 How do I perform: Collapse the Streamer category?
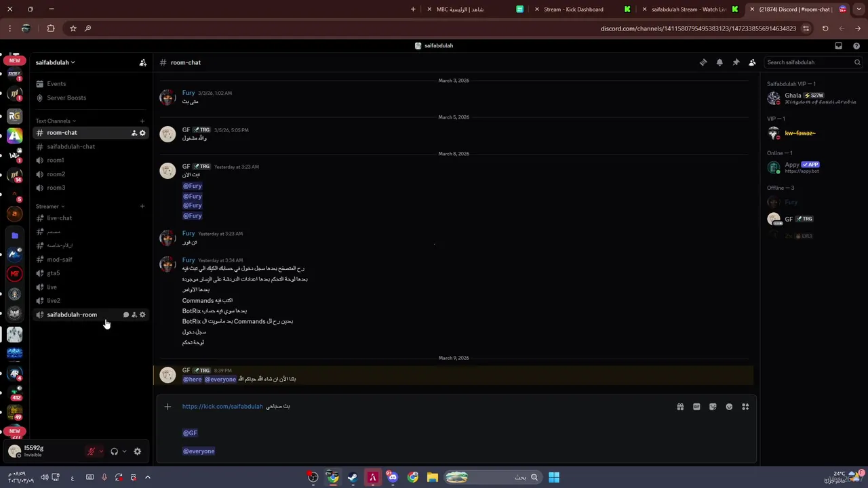[50, 206]
